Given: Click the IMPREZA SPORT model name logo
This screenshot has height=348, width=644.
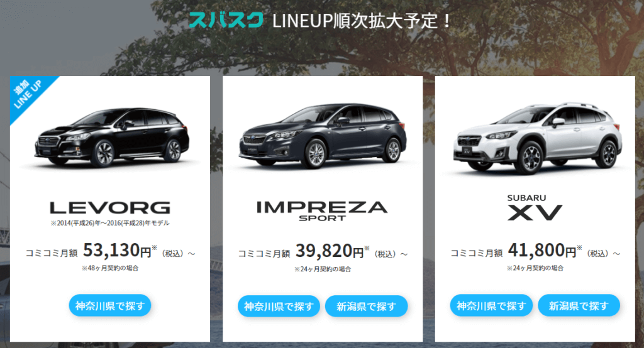Looking at the screenshot, I should tap(323, 211).
